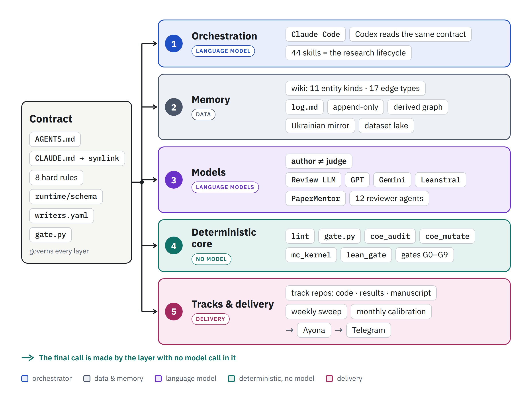Viewport: 532px width, 399px height.
Task: Click gate.py chip in the Contract box
Action: (x=51, y=235)
